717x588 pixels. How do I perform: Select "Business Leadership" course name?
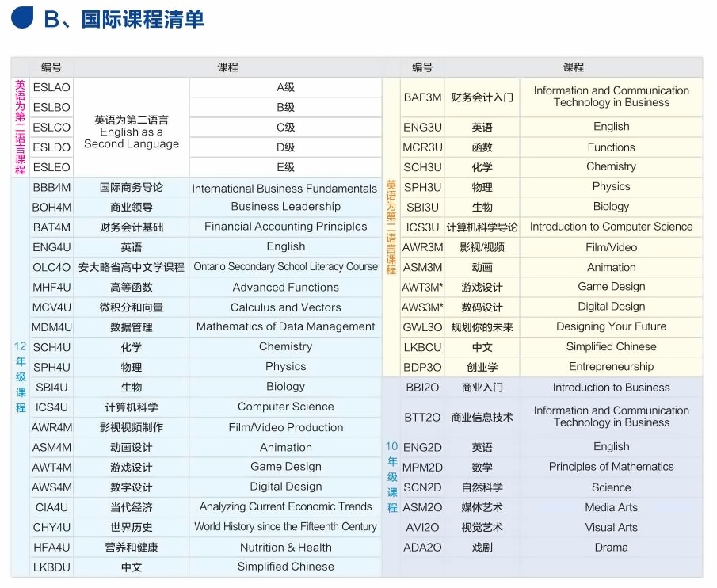click(286, 207)
